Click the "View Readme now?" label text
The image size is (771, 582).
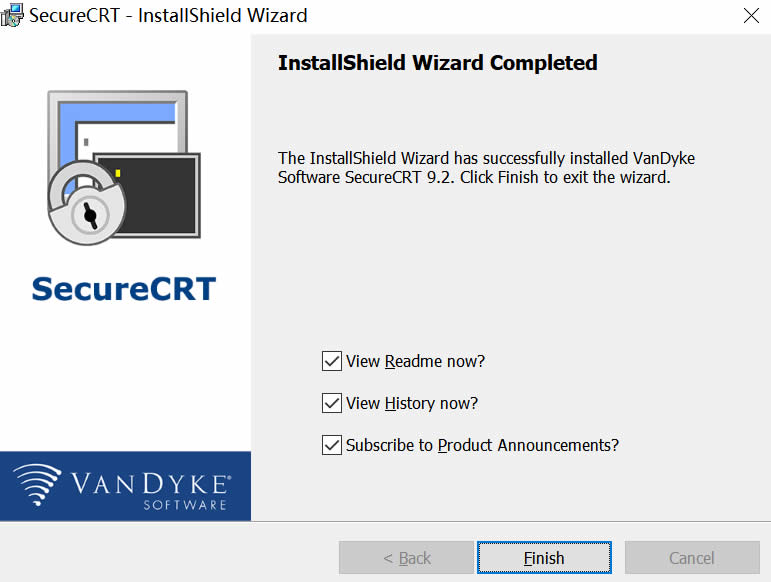point(415,361)
